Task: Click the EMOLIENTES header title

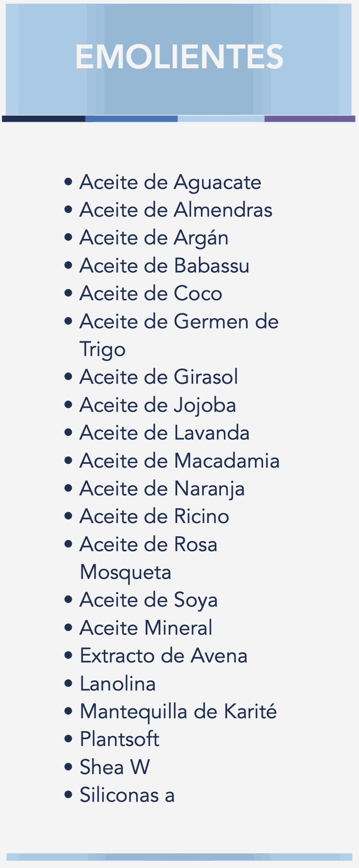Action: point(179,57)
